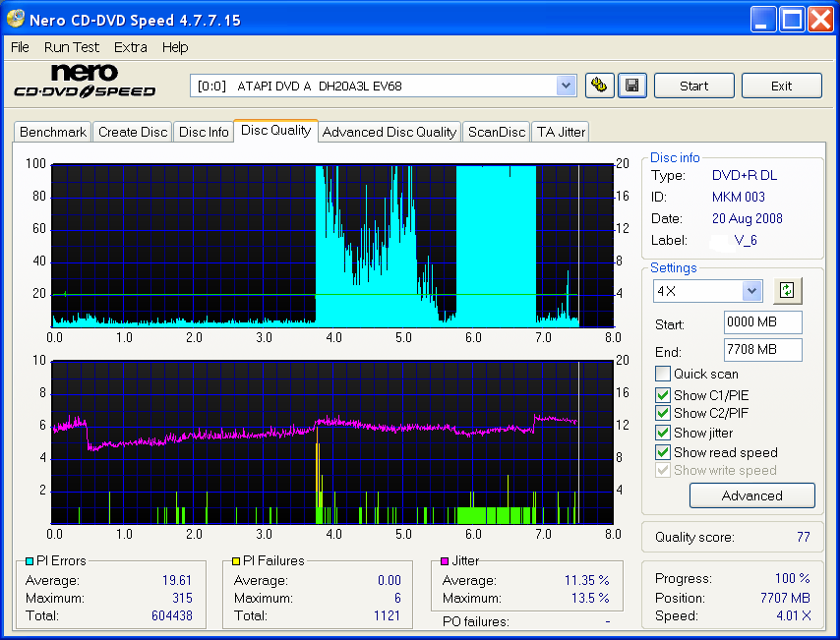Disable Show read speed

click(663, 452)
